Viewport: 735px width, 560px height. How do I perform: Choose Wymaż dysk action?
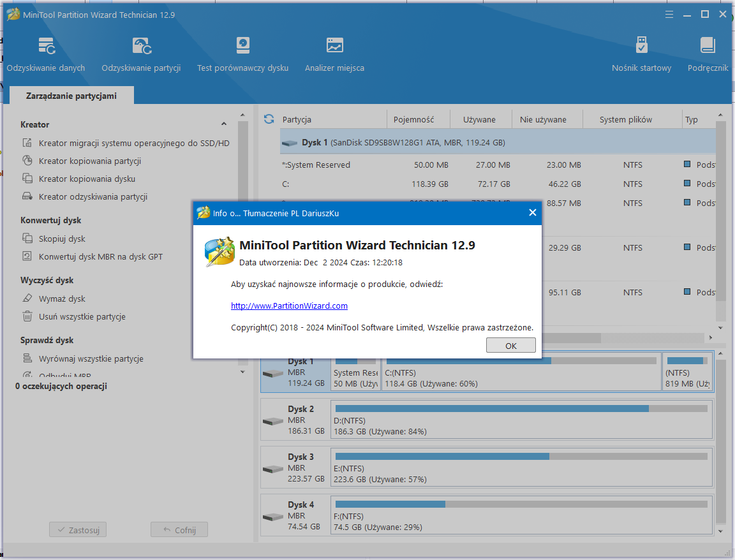54,298
